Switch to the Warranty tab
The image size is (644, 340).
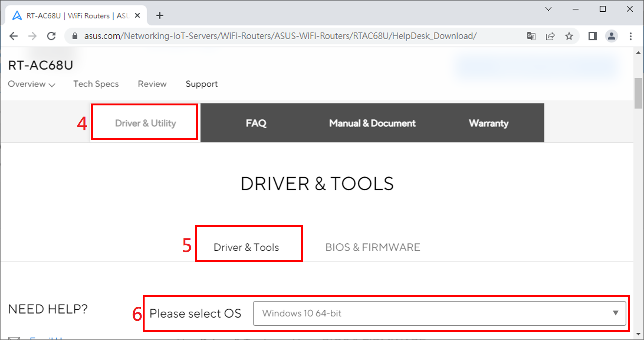click(x=488, y=123)
